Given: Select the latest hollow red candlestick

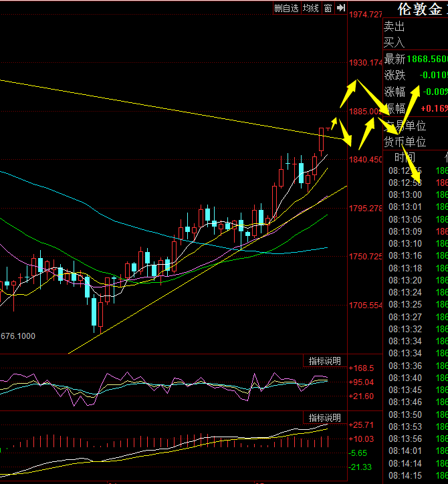Looking at the screenshot, I should click(322, 139).
